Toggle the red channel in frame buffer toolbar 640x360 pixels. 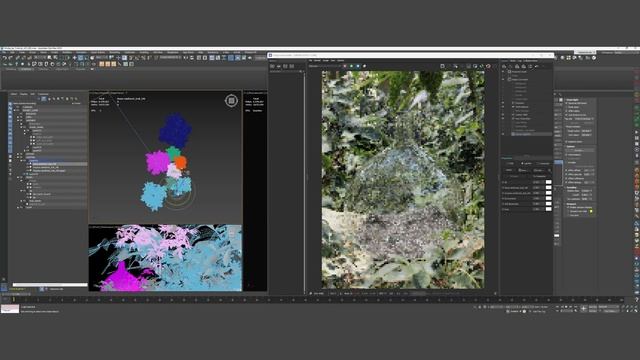345,66
